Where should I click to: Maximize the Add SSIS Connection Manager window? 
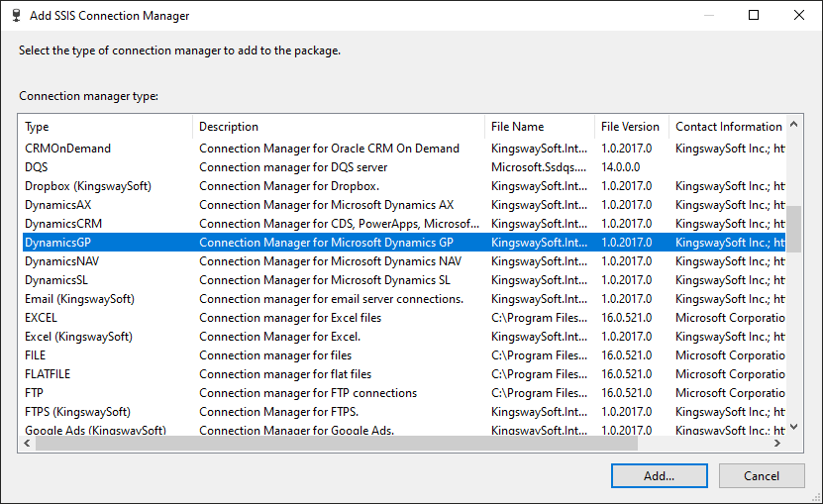(754, 15)
